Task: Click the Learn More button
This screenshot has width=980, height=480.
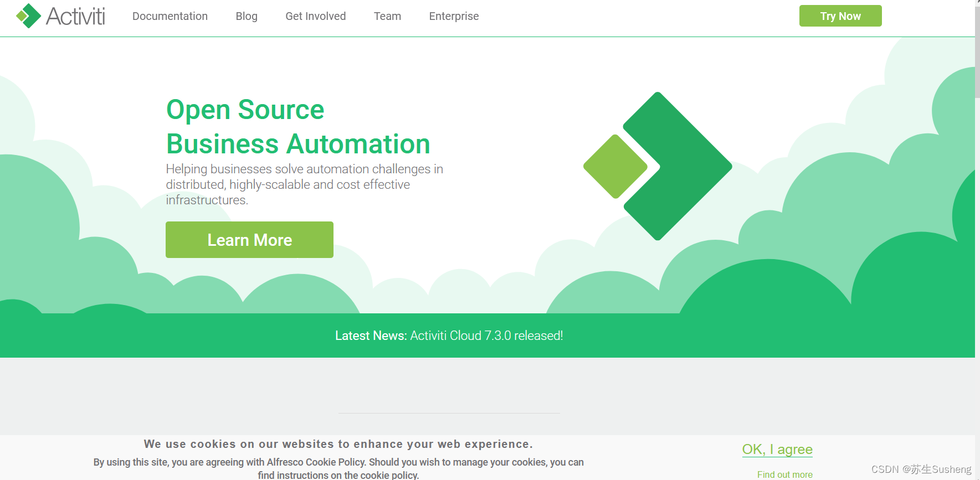Action: pos(249,240)
